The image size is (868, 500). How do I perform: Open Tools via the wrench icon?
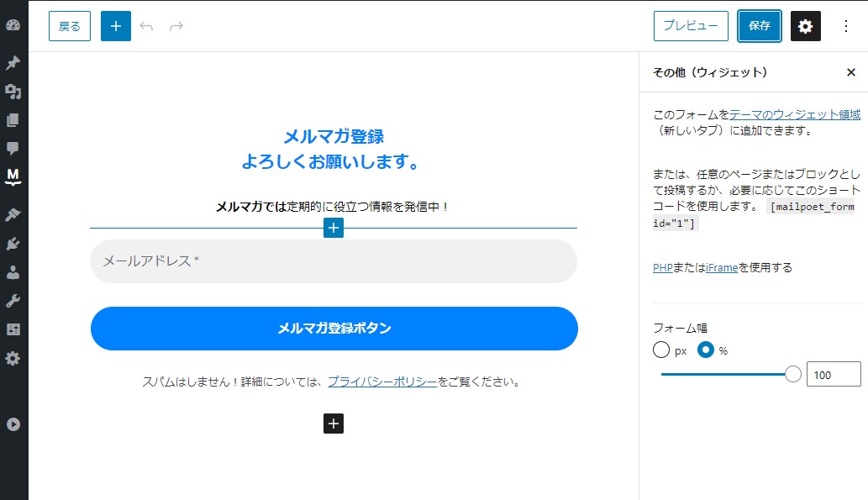click(13, 301)
